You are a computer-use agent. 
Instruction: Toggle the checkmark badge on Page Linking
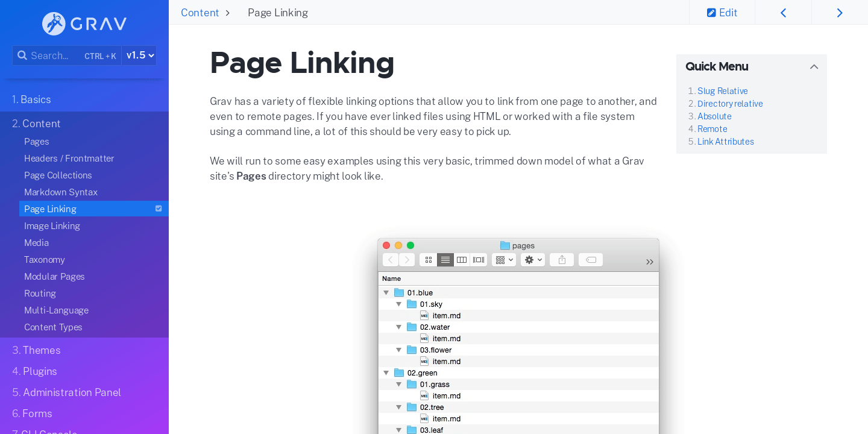[x=159, y=208]
